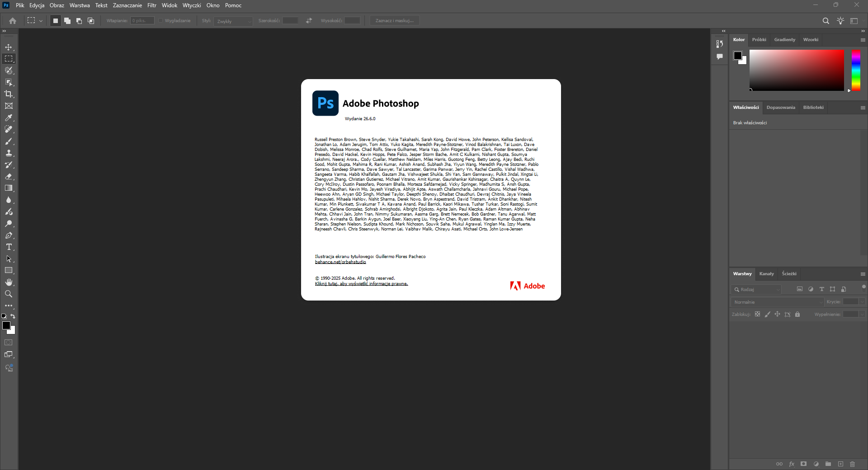Select the Move tool
This screenshot has width=868, height=470.
[x=9, y=47]
